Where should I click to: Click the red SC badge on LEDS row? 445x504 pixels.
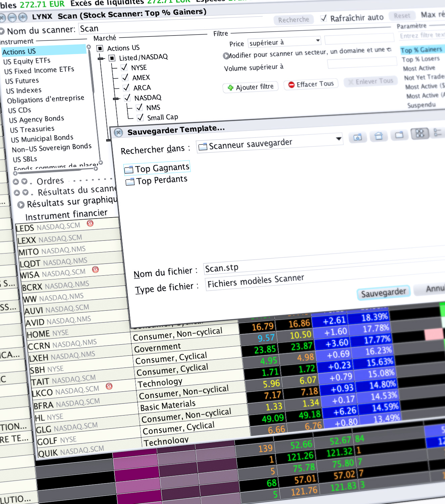[90, 223]
